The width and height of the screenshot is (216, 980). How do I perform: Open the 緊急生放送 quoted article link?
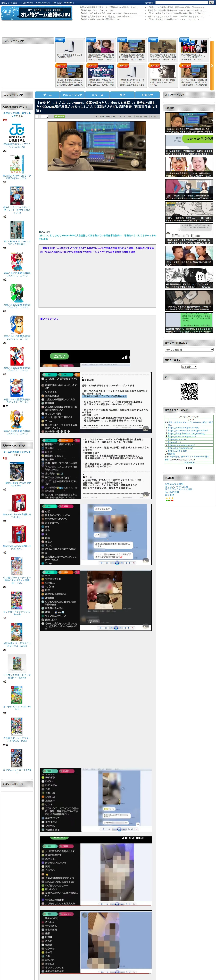(x=97, y=250)
